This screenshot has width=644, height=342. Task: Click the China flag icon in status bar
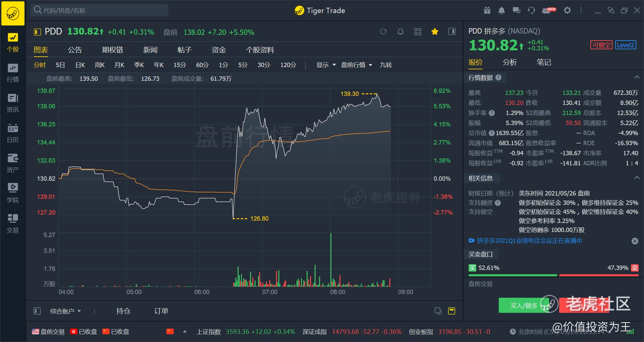[x=170, y=332]
